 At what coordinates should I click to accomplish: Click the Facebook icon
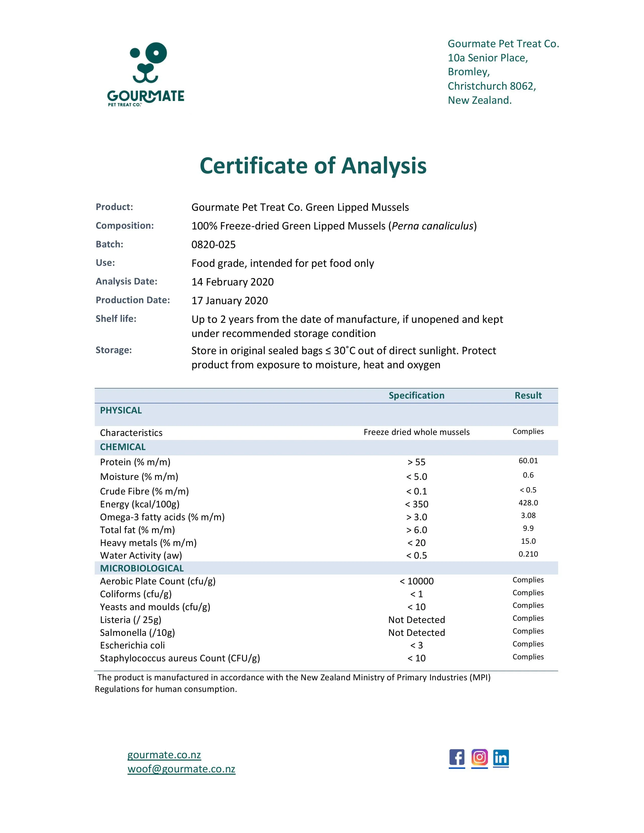coord(457,757)
